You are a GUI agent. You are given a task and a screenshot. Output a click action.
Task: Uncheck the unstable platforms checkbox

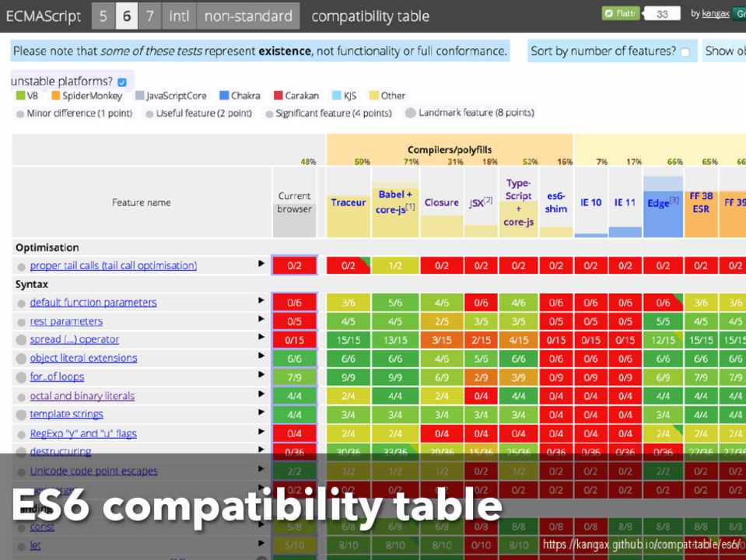(122, 82)
